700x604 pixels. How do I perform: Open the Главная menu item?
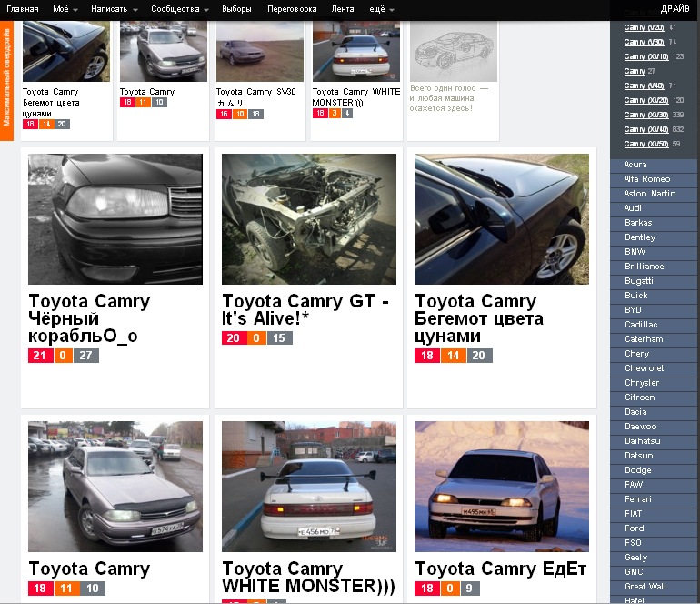tap(23, 9)
